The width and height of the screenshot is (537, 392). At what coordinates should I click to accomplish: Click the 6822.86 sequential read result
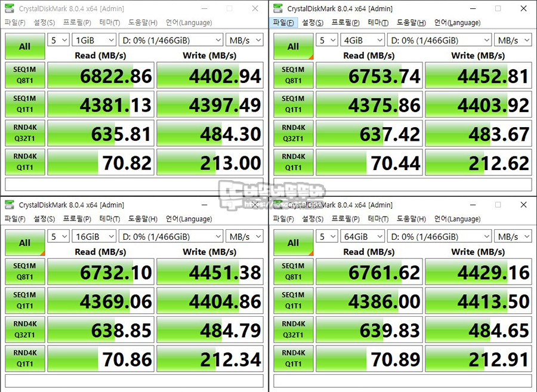101,75
